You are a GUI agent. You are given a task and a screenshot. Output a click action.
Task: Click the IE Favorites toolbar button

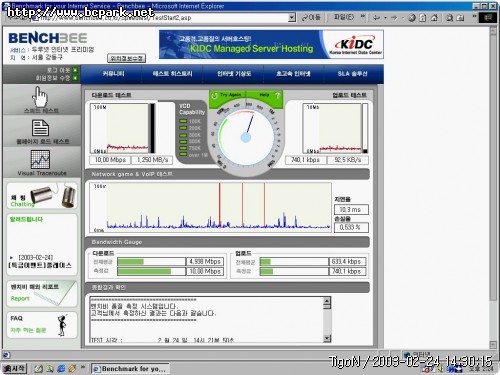pyautogui.click(x=461, y=18)
